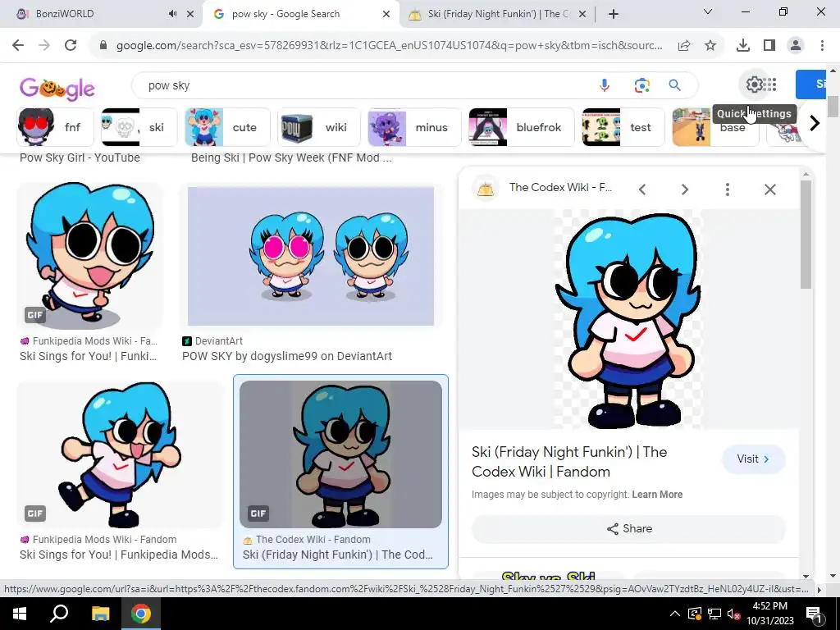Filter results by the ski chip
The image size is (840, 630).
tap(139, 127)
